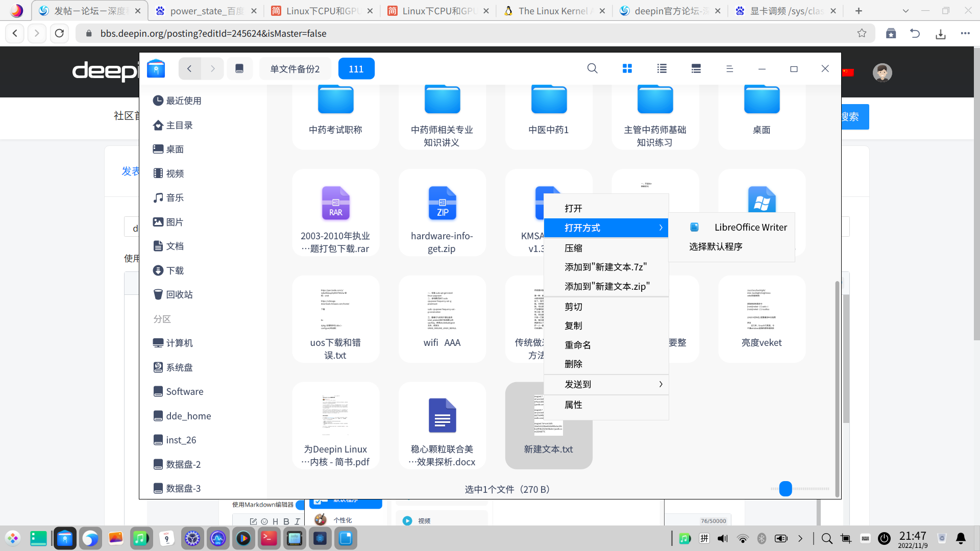
Task: Switch to list view mode
Action: point(662,68)
